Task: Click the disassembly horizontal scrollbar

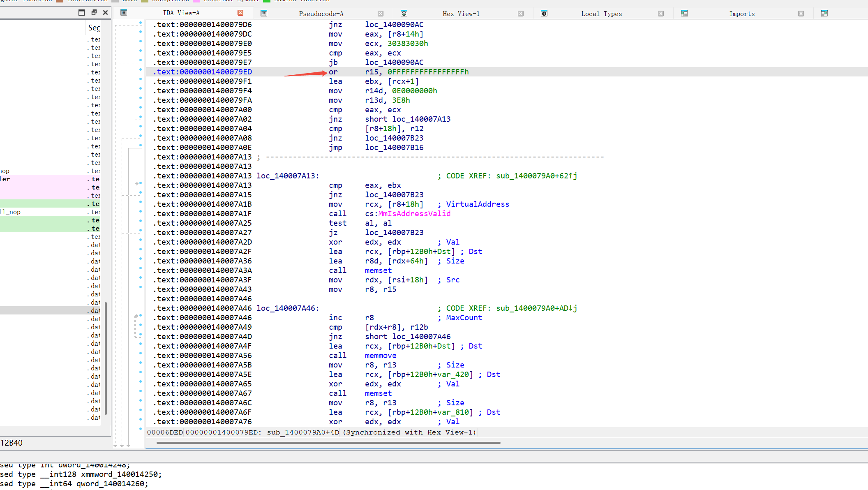Action: pos(328,443)
